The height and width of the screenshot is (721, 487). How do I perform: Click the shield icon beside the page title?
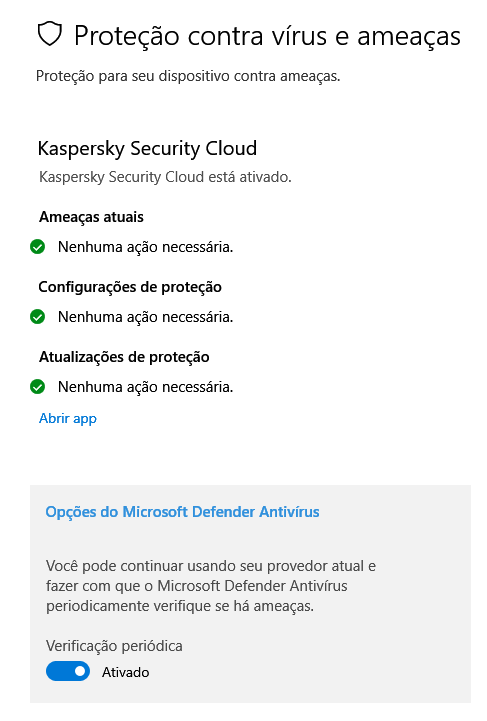(x=49, y=34)
